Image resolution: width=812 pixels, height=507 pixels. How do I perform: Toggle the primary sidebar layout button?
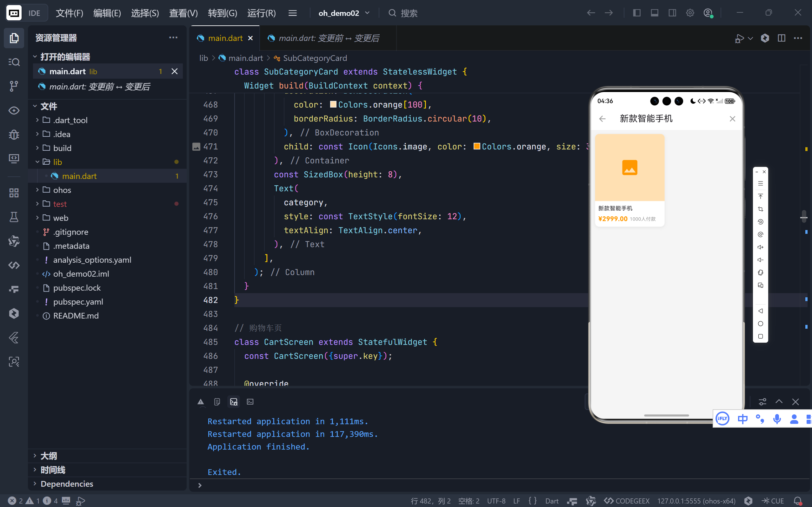coord(636,13)
